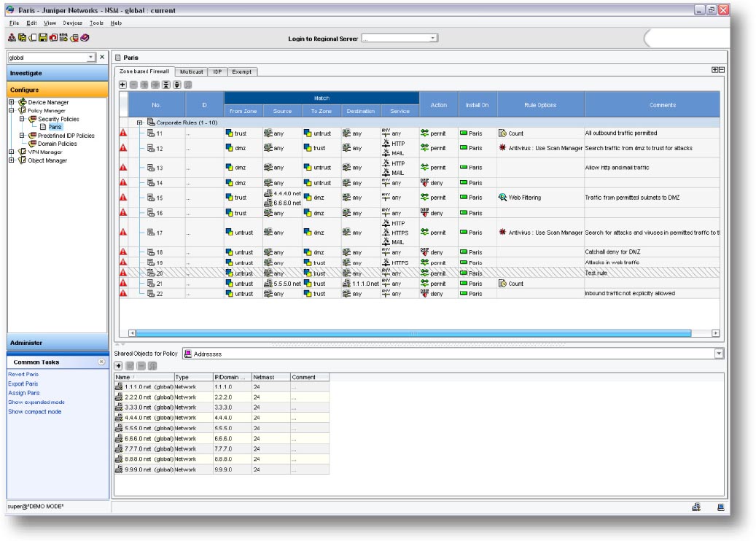Open the Investigate panel
This screenshot has width=756, height=541.
tap(58, 73)
